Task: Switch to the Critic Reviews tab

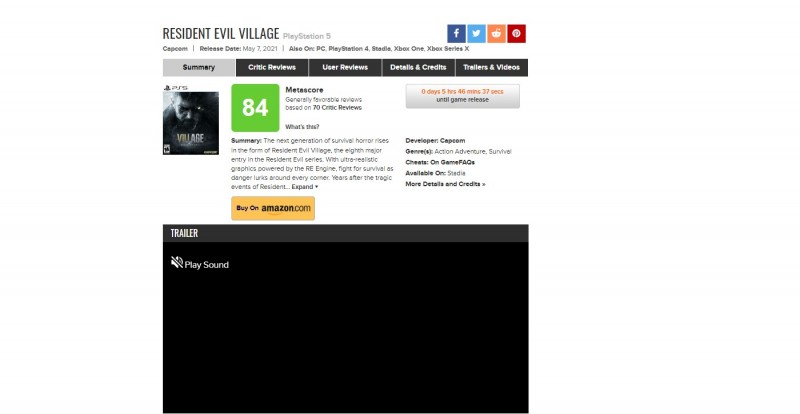Action: [x=272, y=68]
